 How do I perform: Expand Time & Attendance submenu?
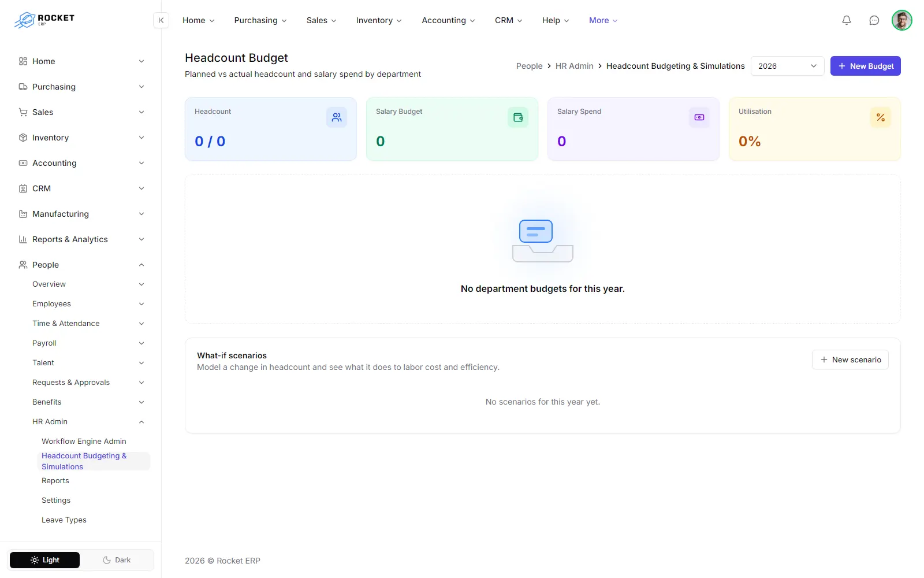coord(88,324)
